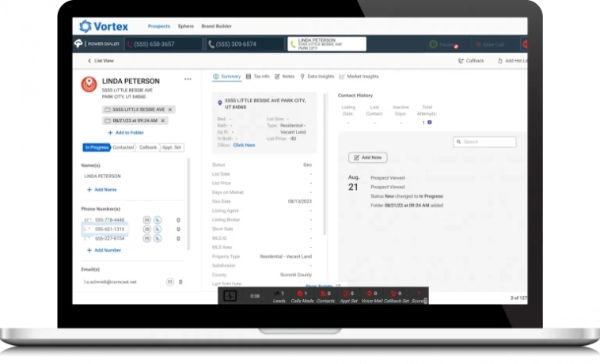Expand Add to Folder option

(x=125, y=132)
